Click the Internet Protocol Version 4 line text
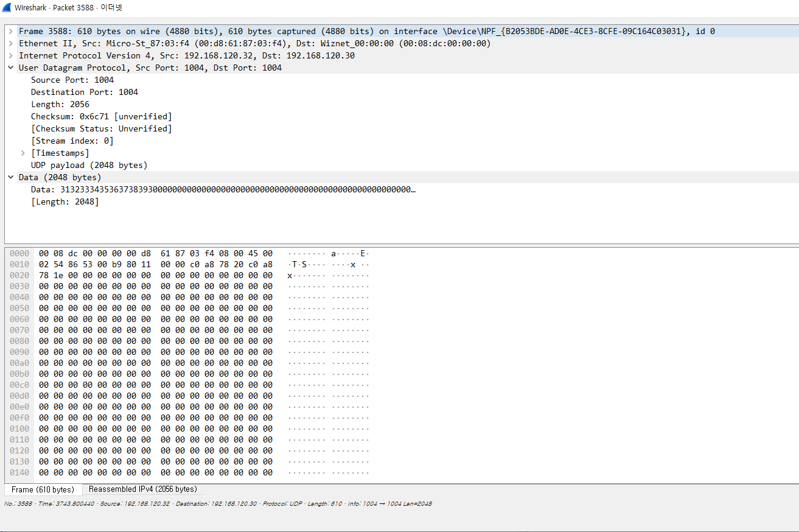Screen dimensions: 799x532 (187, 55)
